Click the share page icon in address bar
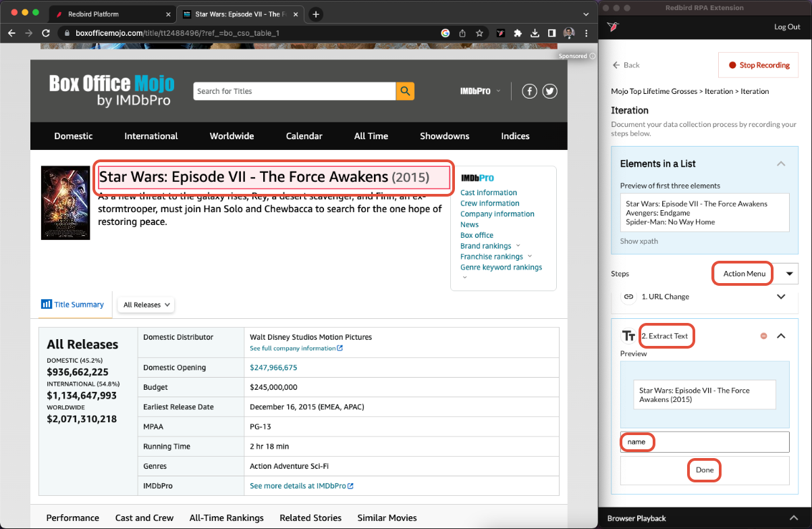The image size is (812, 529). 462,32
